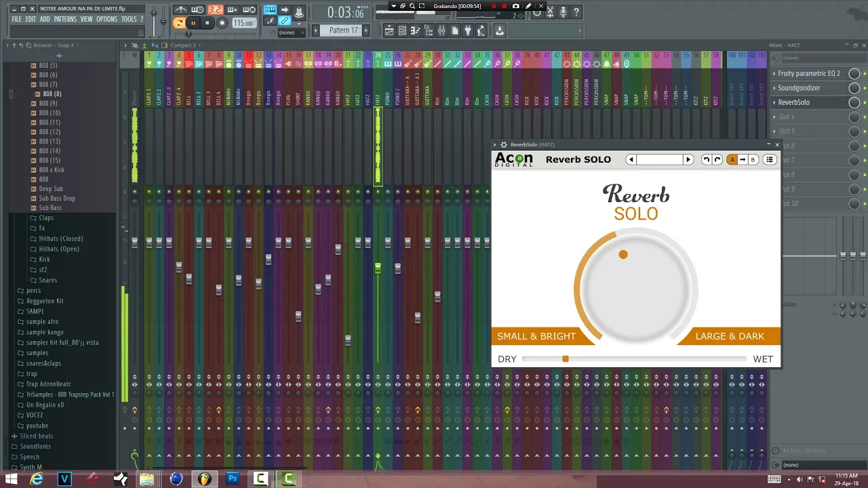This screenshot has width=868, height=488.
Task: Copy A to B using arrow button
Action: (743, 159)
